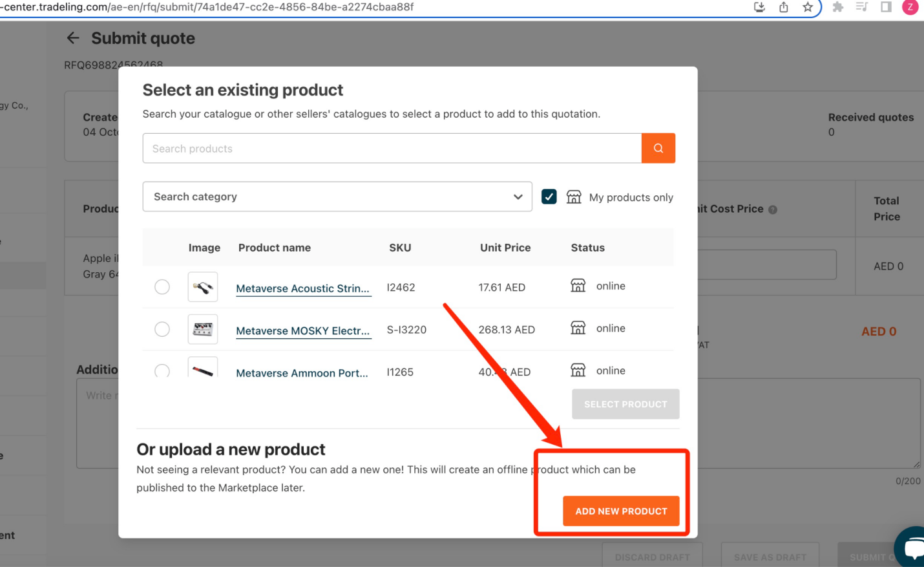
Task: Uncheck the My products only checkbox
Action: [x=549, y=197]
